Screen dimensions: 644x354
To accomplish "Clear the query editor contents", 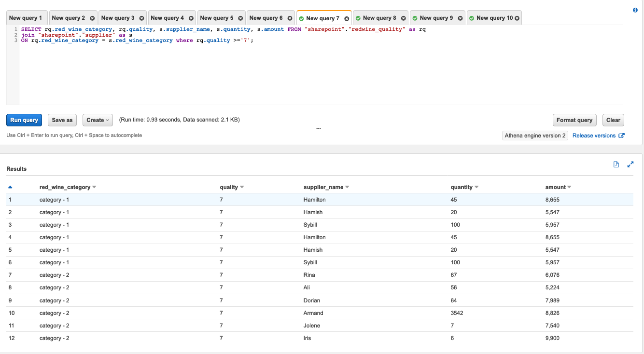I will coord(613,120).
